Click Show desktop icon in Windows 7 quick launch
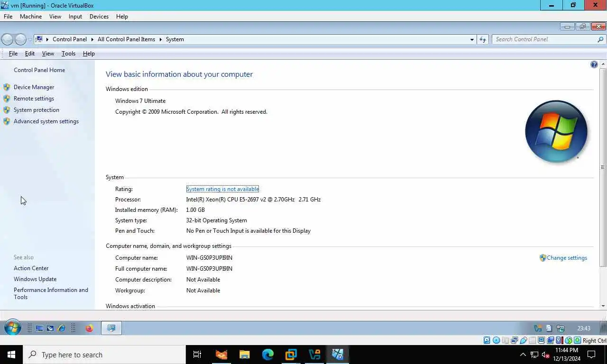The height and width of the screenshot is (364, 607). (39, 328)
